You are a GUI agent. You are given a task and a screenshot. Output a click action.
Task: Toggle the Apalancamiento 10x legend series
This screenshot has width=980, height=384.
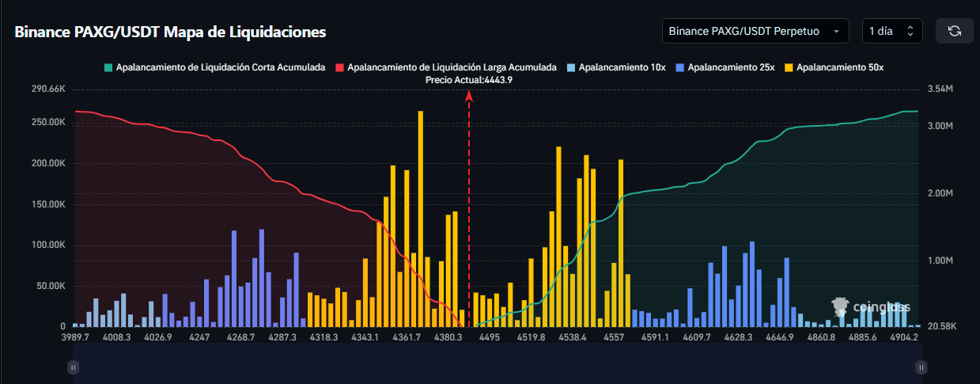point(616,67)
